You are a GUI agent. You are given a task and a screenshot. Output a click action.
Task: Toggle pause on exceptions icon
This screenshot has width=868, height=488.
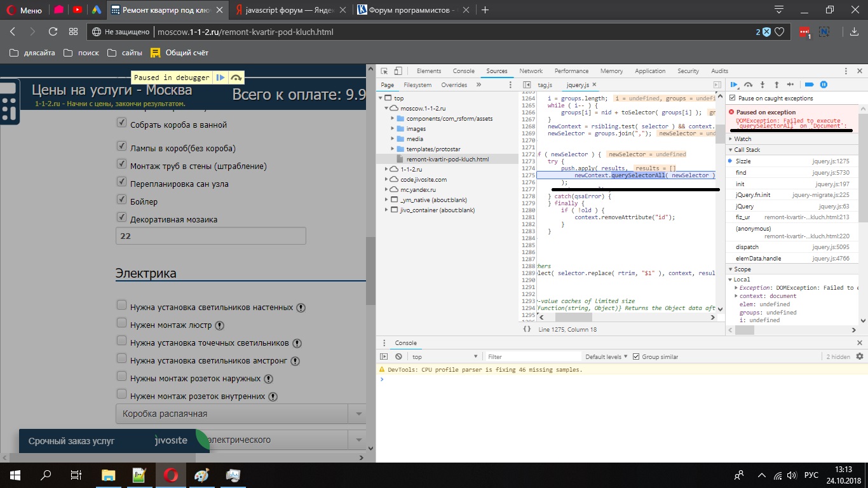[824, 84]
